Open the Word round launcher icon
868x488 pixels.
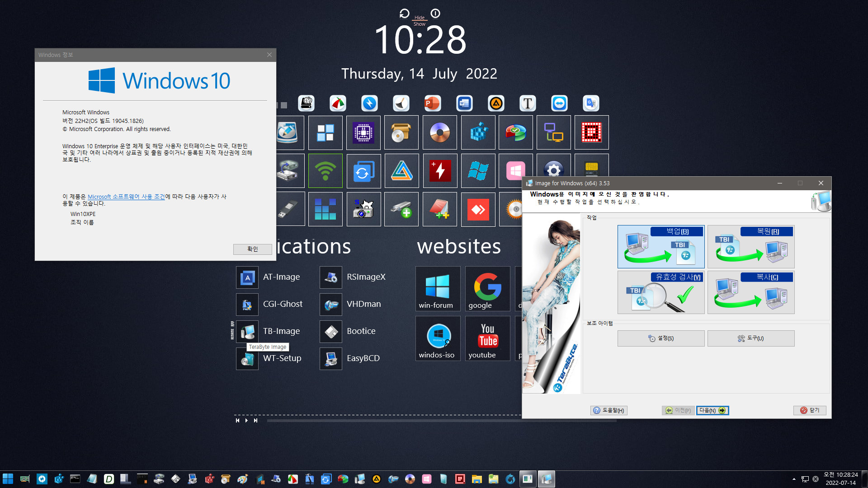point(464,103)
